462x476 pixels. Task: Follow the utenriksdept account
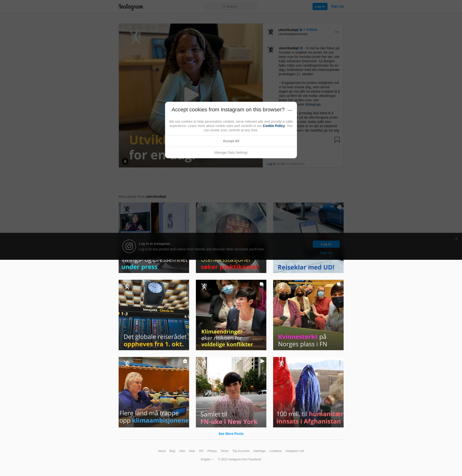(x=311, y=30)
